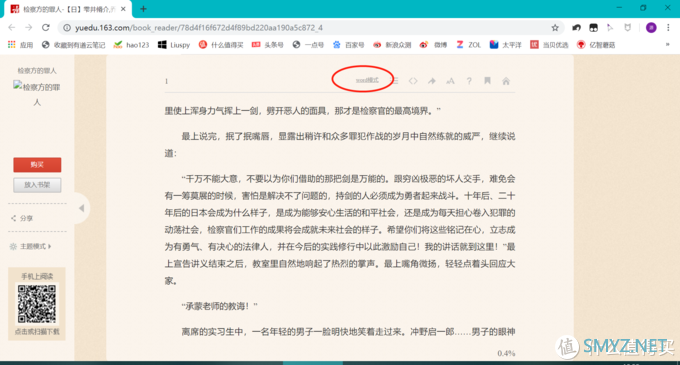The height and width of the screenshot is (365, 680).
Task: Open the table of contents list icon
Action: pyautogui.click(x=395, y=81)
